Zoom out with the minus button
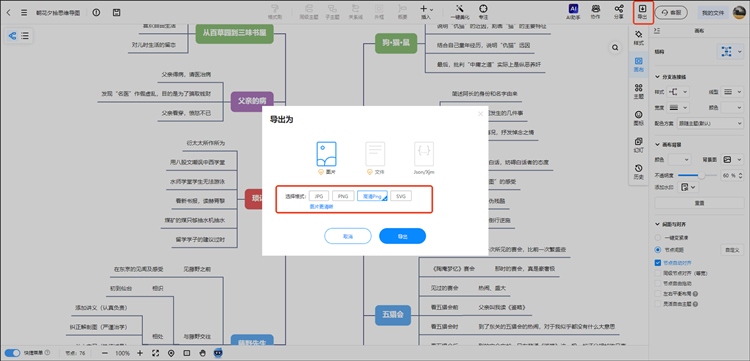This screenshot has width=750, height=361. click(105, 353)
